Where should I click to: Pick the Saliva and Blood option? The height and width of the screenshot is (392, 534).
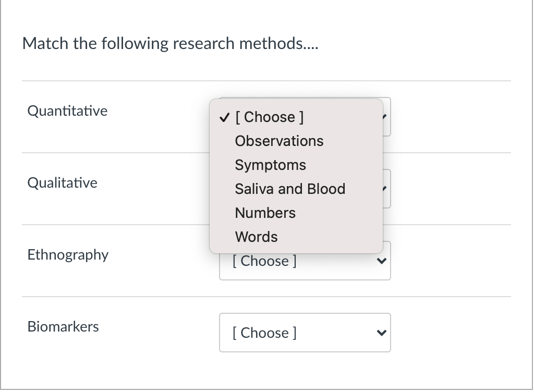[x=290, y=189]
